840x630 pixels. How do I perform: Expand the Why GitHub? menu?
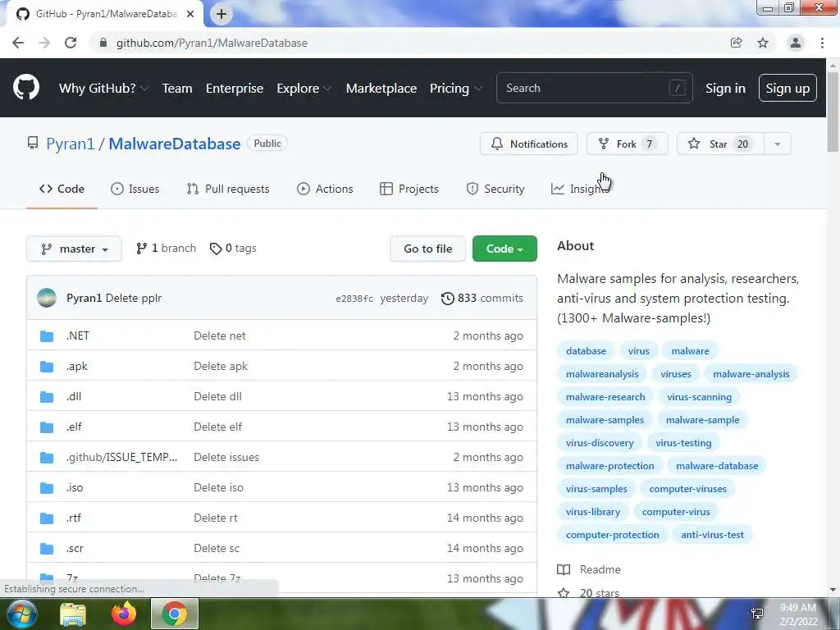coord(103,88)
